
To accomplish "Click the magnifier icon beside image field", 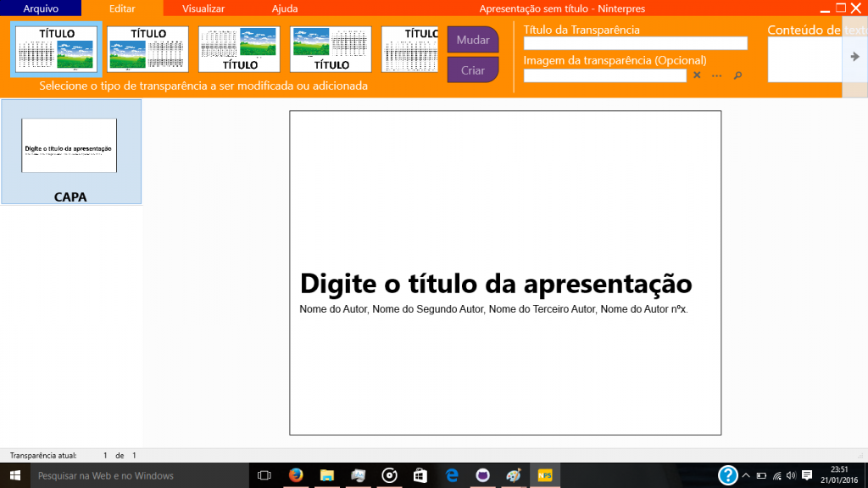I will pyautogui.click(x=737, y=75).
